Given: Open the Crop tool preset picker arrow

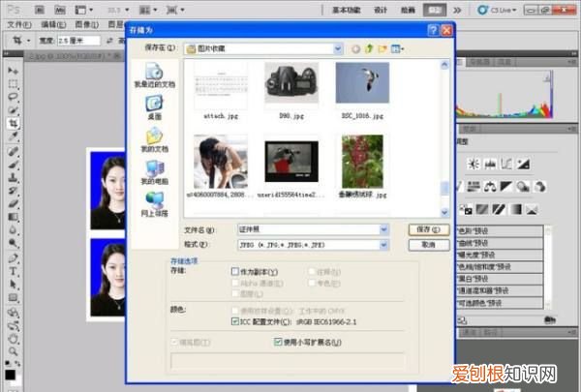Looking at the screenshot, I should coord(28,41).
